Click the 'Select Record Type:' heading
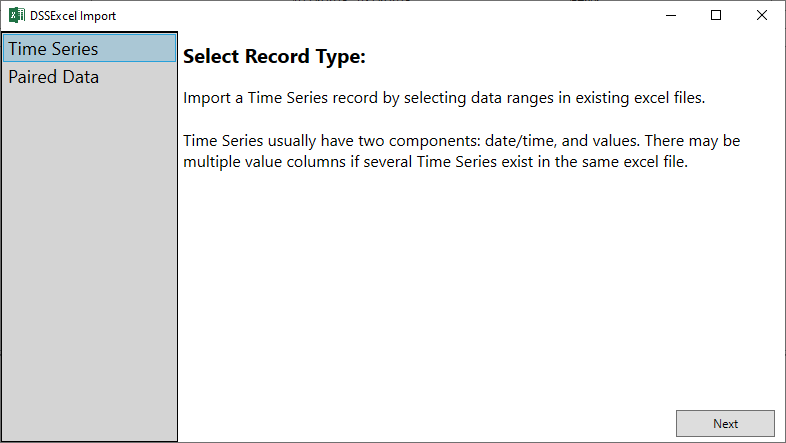 [274, 57]
